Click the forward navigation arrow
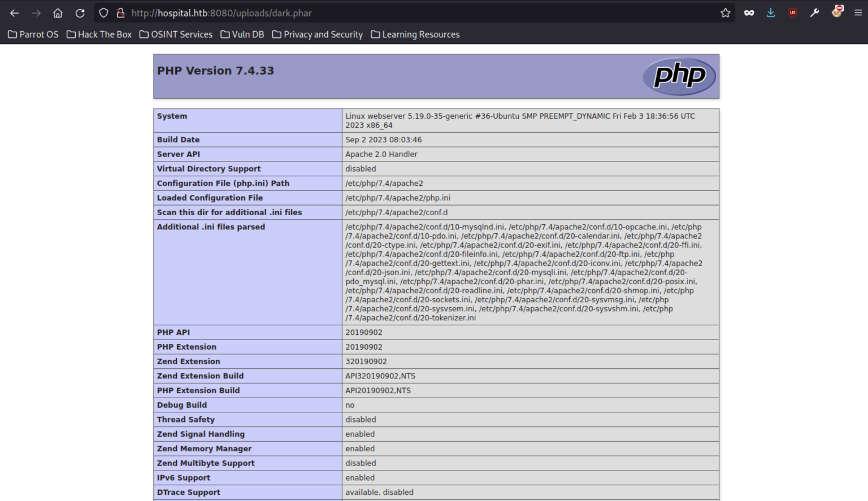Image resolution: width=868 pixels, height=501 pixels. click(36, 13)
